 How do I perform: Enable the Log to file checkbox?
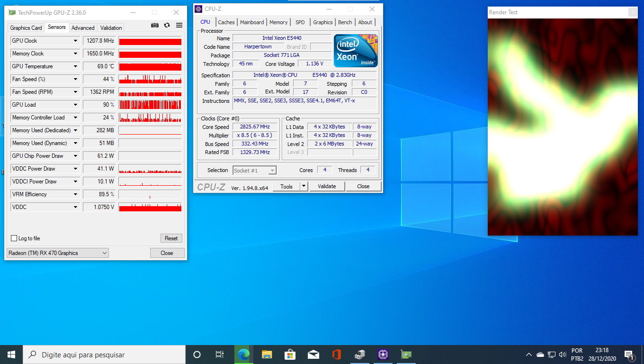coord(14,238)
